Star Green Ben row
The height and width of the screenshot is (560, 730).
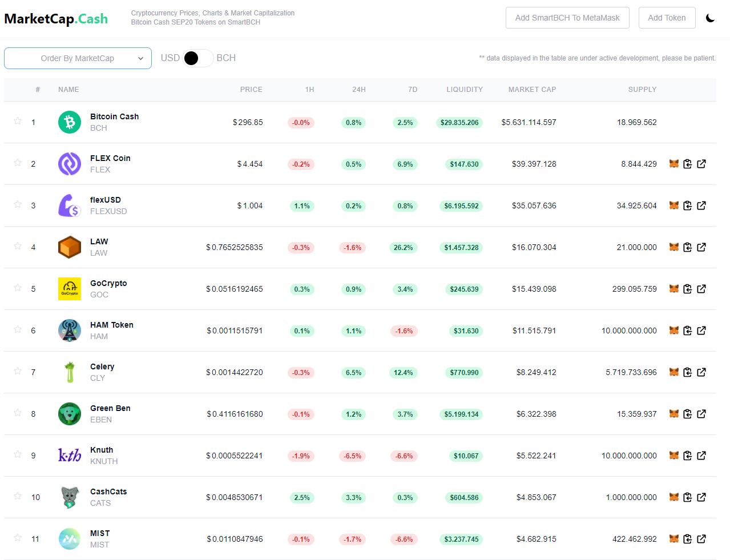coord(18,413)
